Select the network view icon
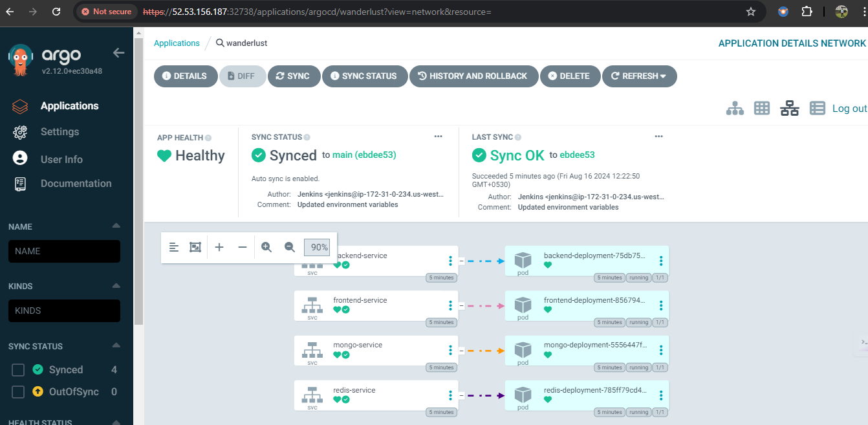This screenshot has height=425, width=868. (x=790, y=108)
